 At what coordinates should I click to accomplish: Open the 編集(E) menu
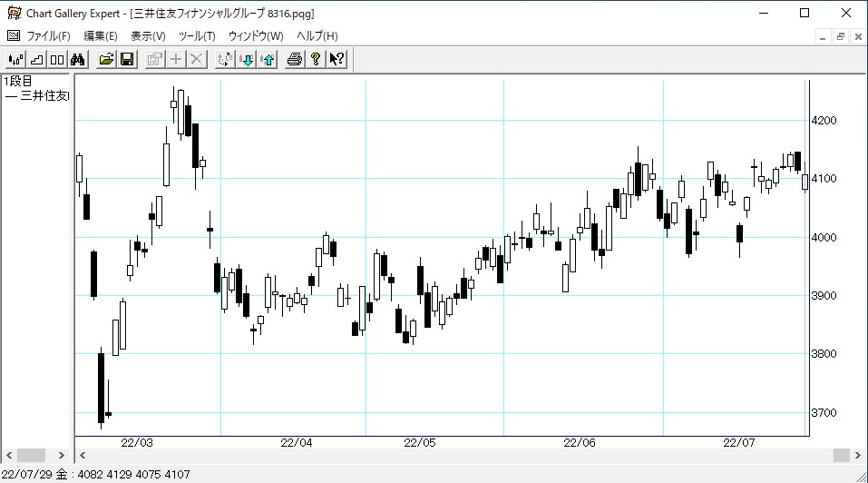(x=101, y=36)
